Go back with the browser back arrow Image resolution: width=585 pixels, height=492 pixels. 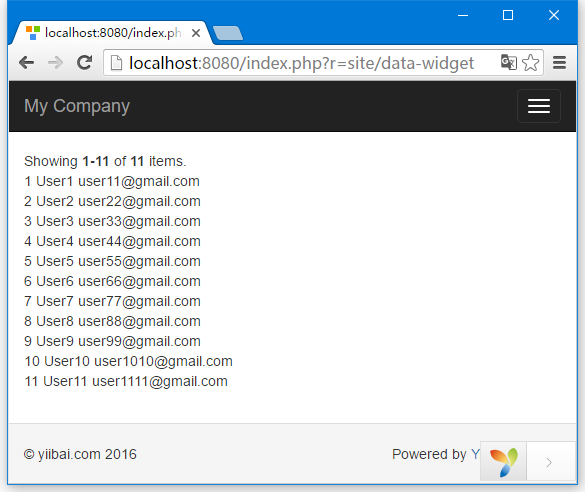click(26, 62)
